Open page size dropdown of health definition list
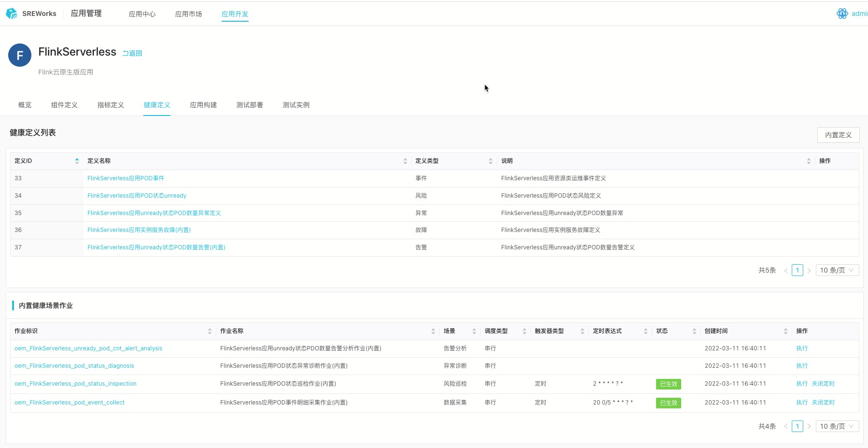This screenshot has width=868, height=448. [837, 270]
